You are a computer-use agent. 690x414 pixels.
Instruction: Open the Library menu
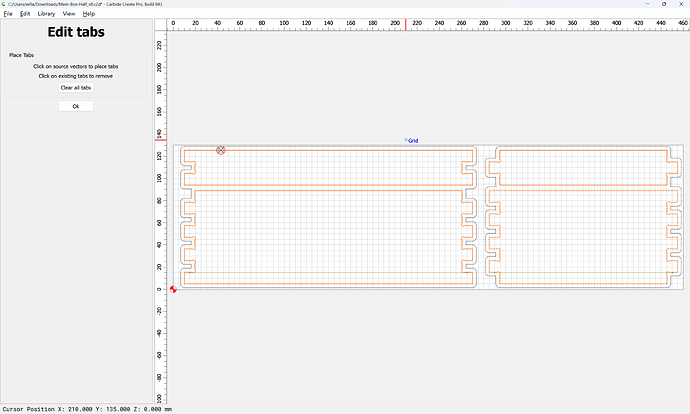[46, 14]
